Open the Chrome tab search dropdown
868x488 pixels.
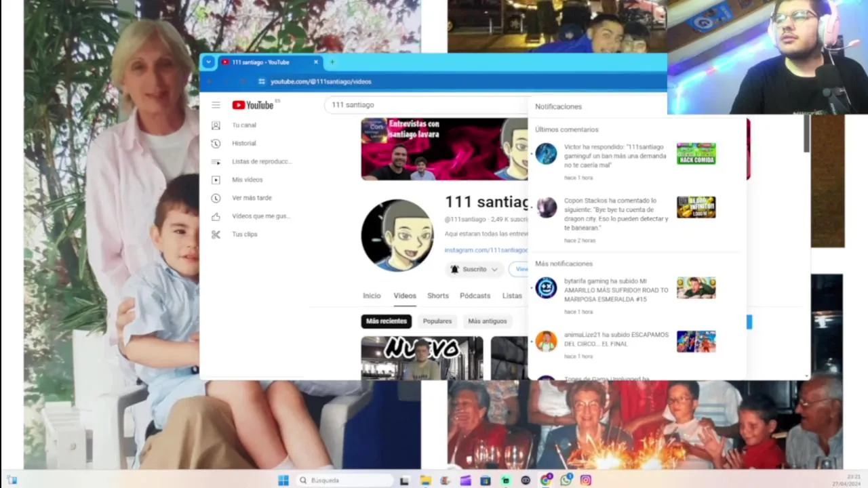point(208,62)
